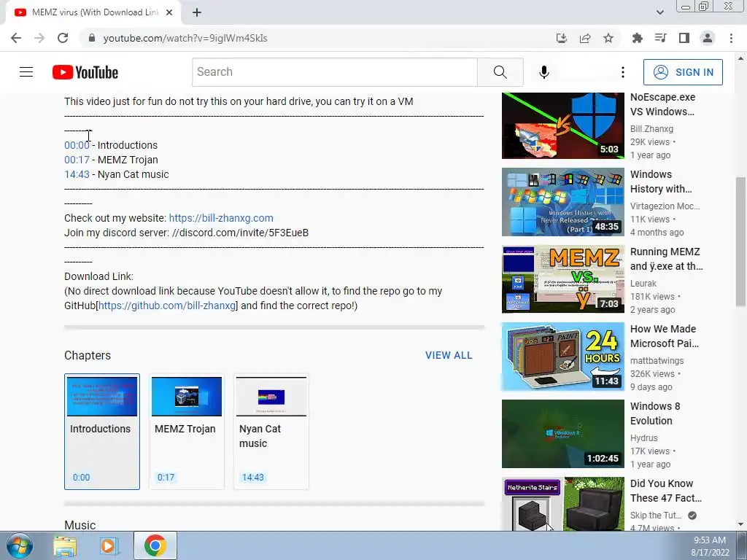The width and height of the screenshot is (747, 560).
Task: Open YouTube settings three-dot menu
Action: coord(623,72)
